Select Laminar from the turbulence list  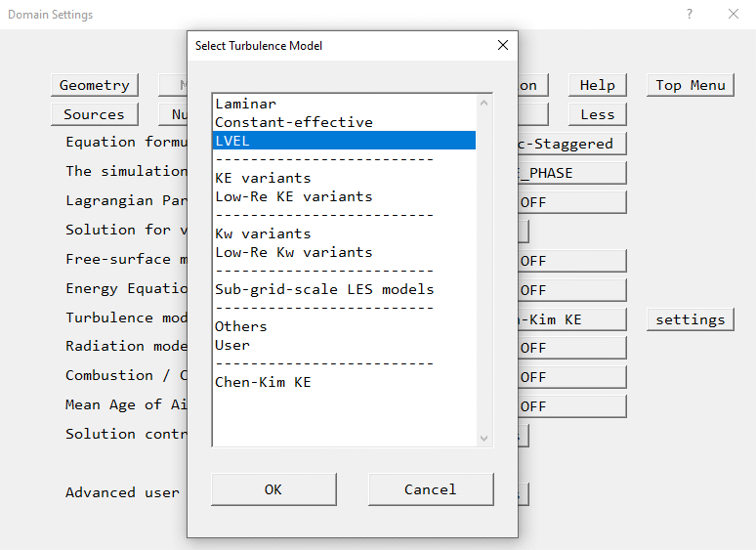246,104
